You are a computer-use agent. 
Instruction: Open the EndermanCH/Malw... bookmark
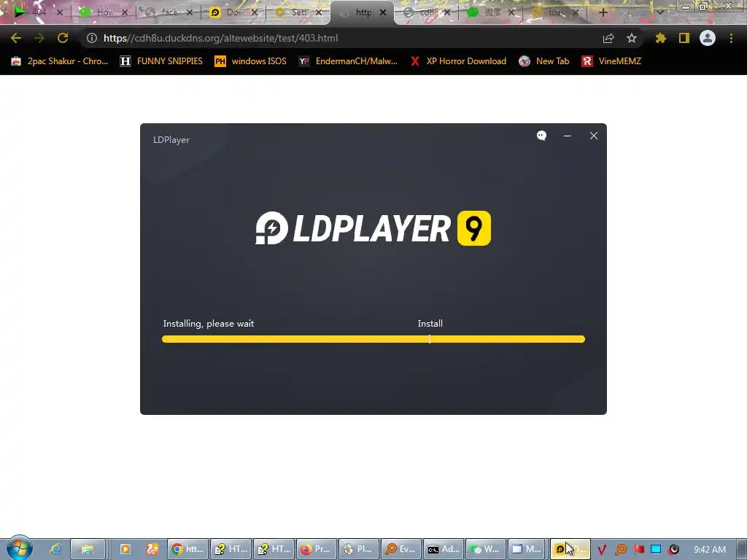coord(348,61)
